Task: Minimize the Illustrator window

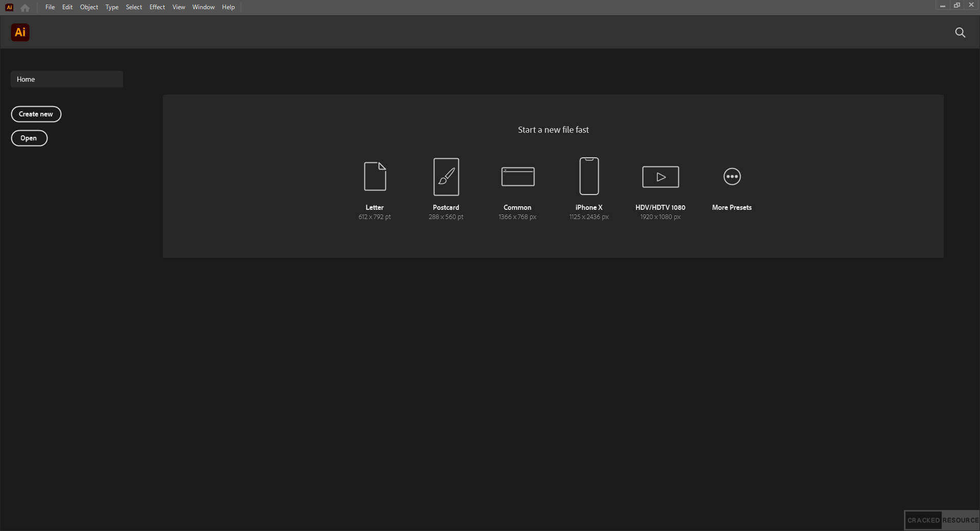Action: tap(943, 6)
